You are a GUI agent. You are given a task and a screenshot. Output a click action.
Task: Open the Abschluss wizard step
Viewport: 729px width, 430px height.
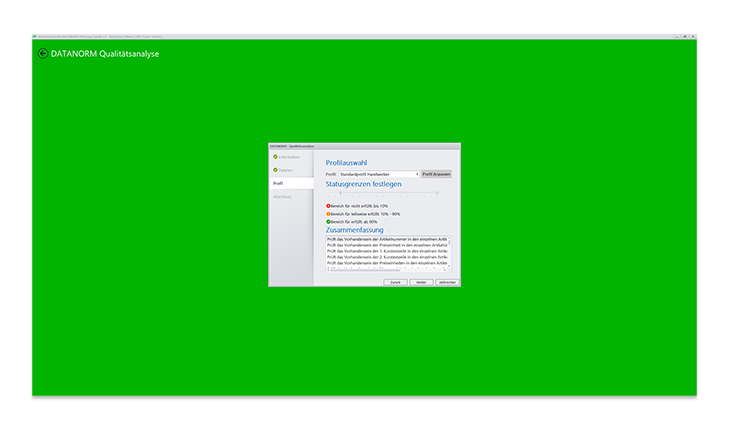tap(282, 197)
